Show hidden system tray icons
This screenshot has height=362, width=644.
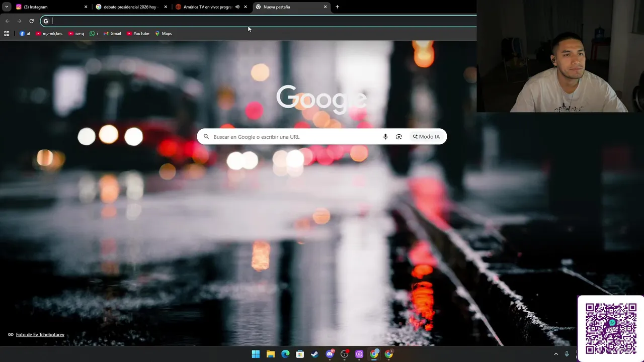point(556,354)
